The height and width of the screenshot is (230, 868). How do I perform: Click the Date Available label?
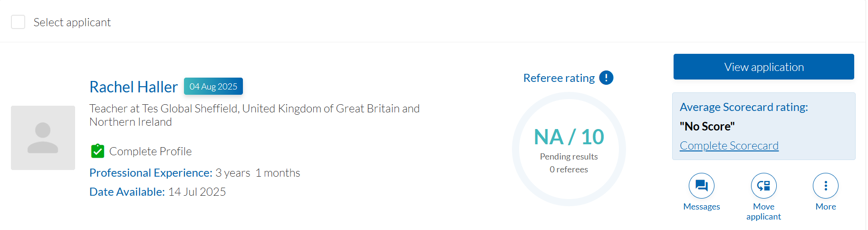tap(127, 192)
